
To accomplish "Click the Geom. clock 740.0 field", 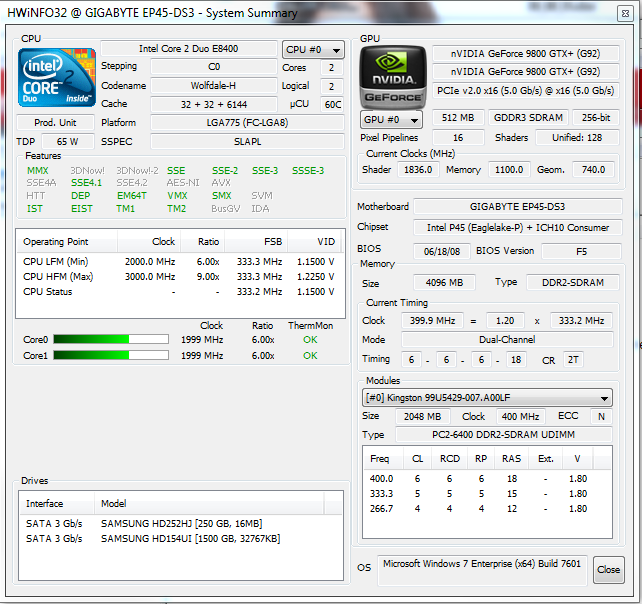I will tap(593, 170).
